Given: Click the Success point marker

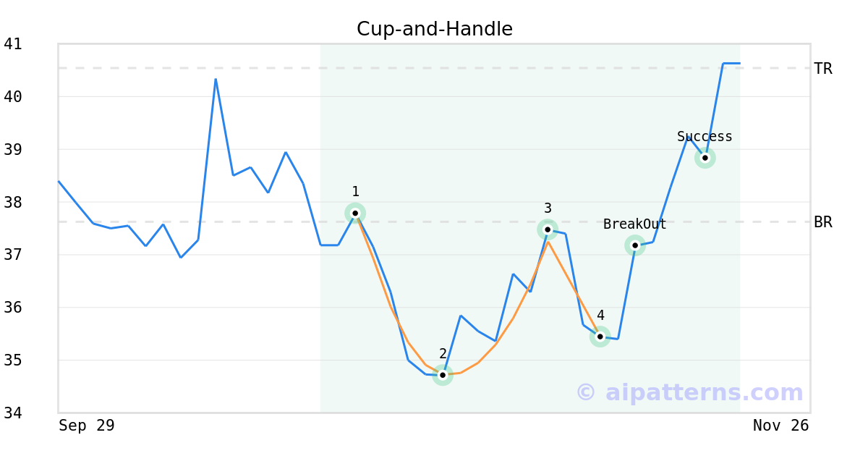Looking at the screenshot, I should pos(705,158).
